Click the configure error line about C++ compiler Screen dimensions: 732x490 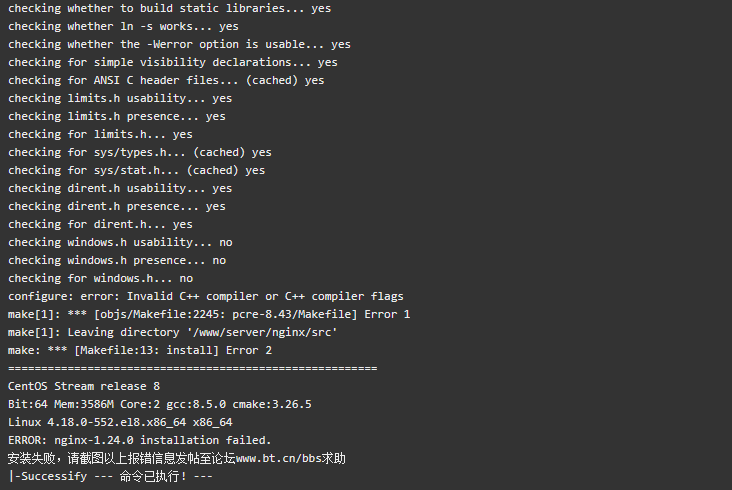coord(206,296)
